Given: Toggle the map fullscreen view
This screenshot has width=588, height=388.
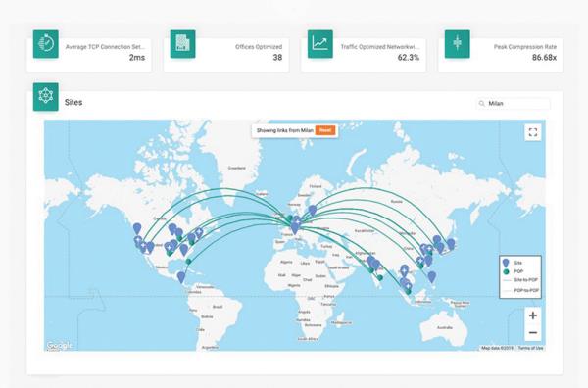Looking at the screenshot, I should [533, 132].
